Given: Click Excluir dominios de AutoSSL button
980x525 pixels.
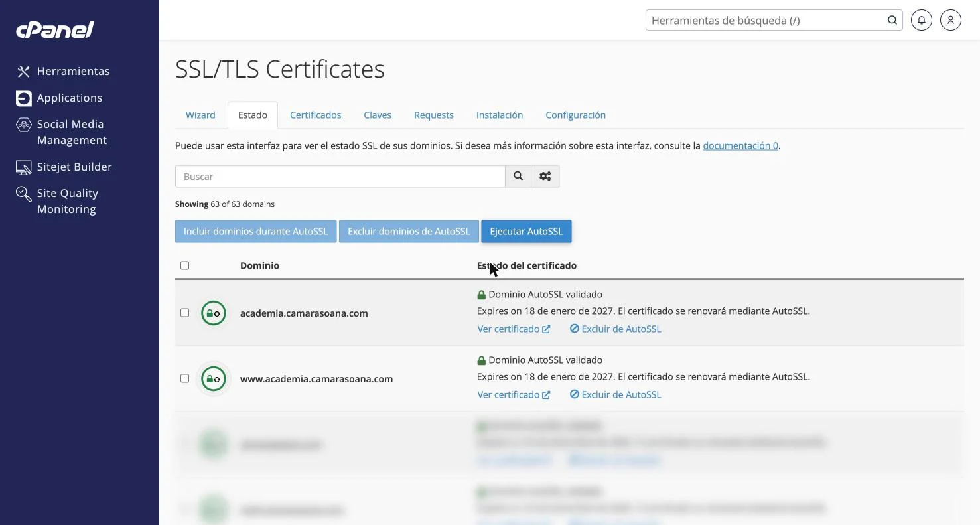Looking at the screenshot, I should pos(409,232).
